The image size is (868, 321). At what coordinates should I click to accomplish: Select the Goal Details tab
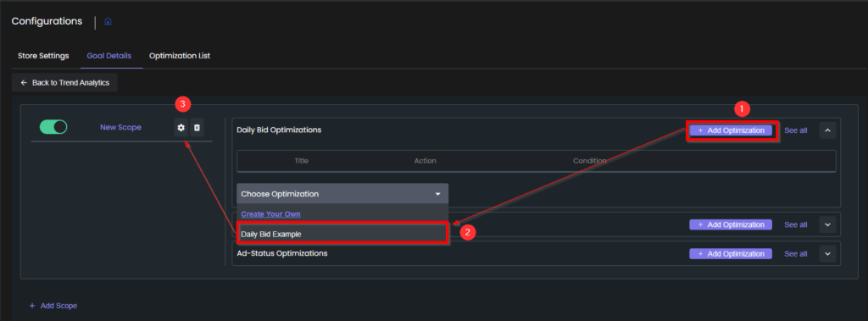(x=109, y=56)
